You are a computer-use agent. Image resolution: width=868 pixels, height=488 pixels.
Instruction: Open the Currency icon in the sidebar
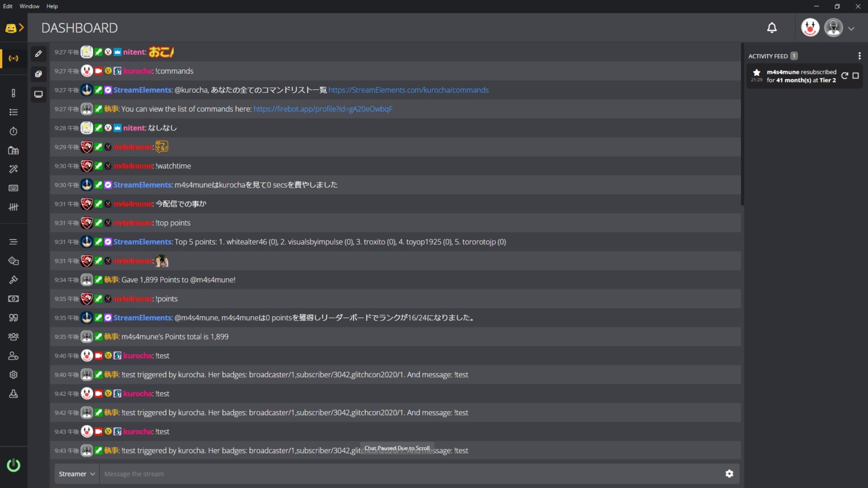coord(14,299)
